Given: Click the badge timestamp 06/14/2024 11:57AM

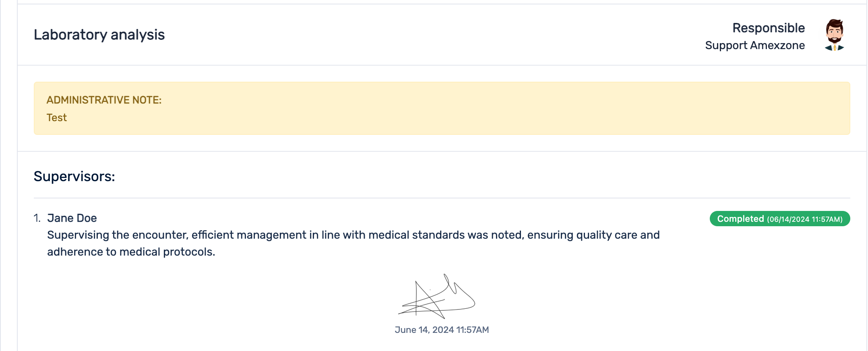Looking at the screenshot, I should tap(804, 219).
